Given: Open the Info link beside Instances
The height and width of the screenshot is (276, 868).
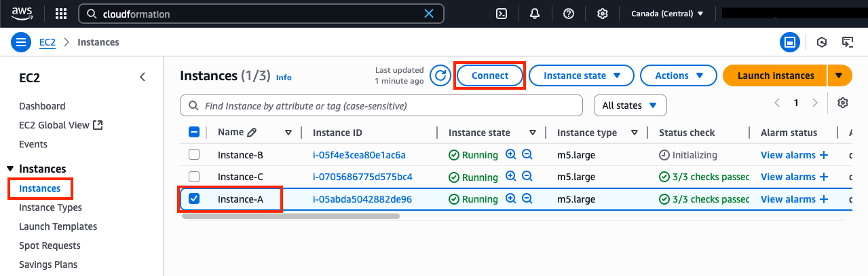Looking at the screenshot, I should tap(284, 77).
